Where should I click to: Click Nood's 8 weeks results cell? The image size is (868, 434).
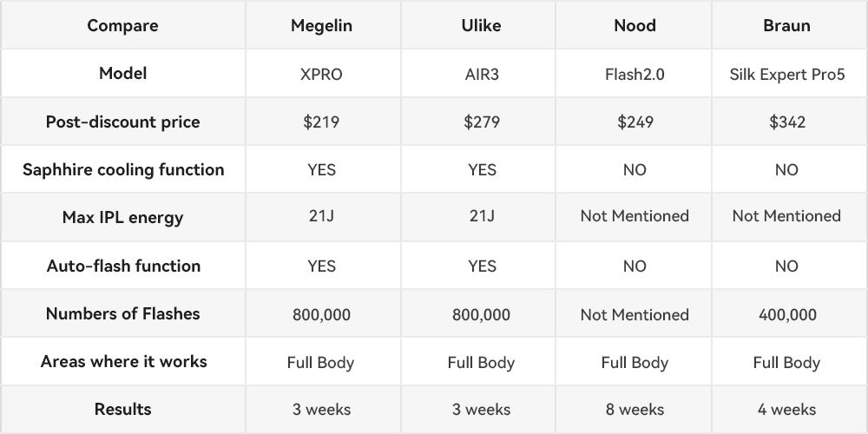point(635,410)
